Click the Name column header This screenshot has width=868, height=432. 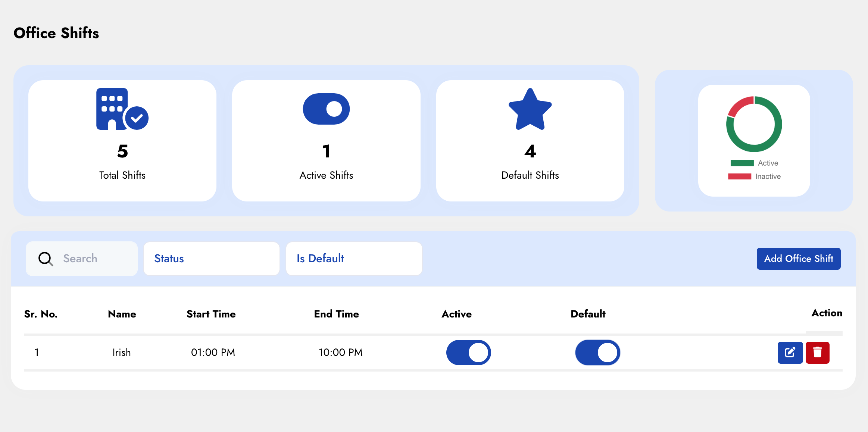tap(122, 314)
